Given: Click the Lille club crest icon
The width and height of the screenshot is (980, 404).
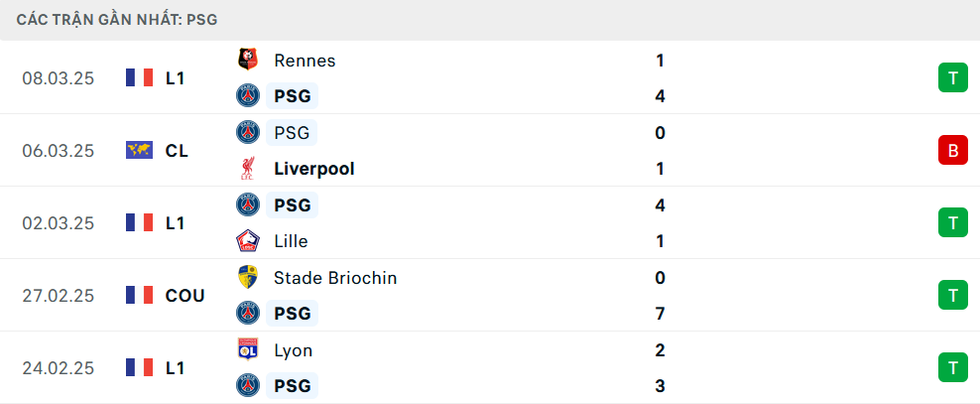Looking at the screenshot, I should click(247, 241).
